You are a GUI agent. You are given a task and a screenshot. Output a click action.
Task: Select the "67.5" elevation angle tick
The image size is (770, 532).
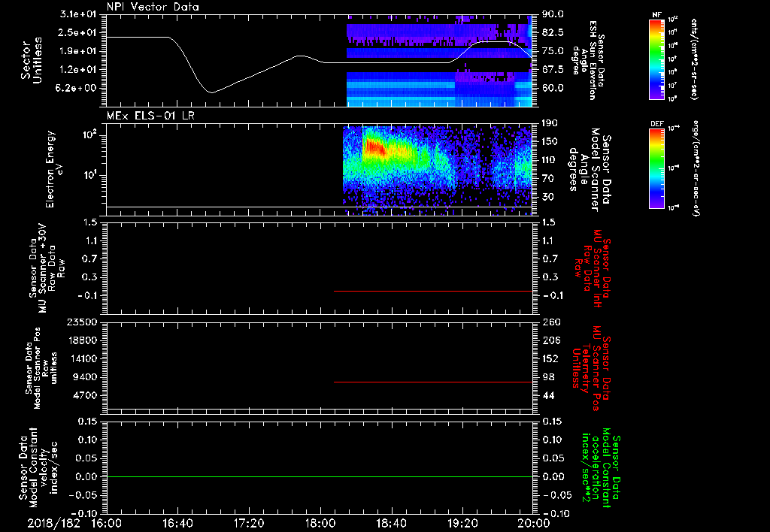pyautogui.click(x=553, y=70)
